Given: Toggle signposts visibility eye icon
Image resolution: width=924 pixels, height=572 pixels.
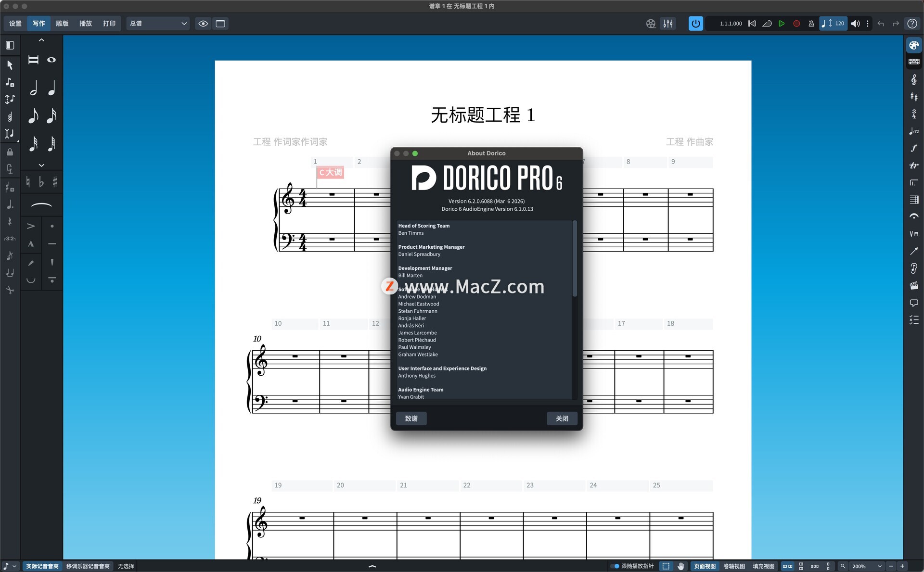Looking at the screenshot, I should point(203,24).
